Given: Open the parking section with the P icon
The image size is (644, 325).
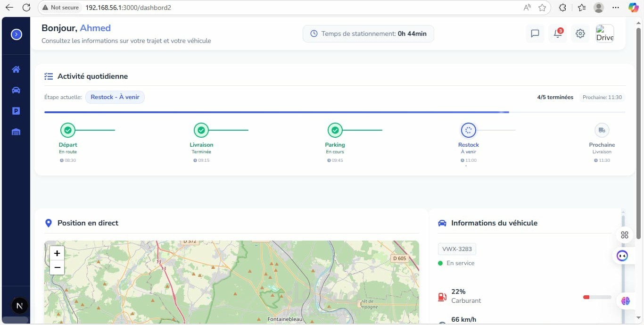Looking at the screenshot, I should (x=16, y=111).
